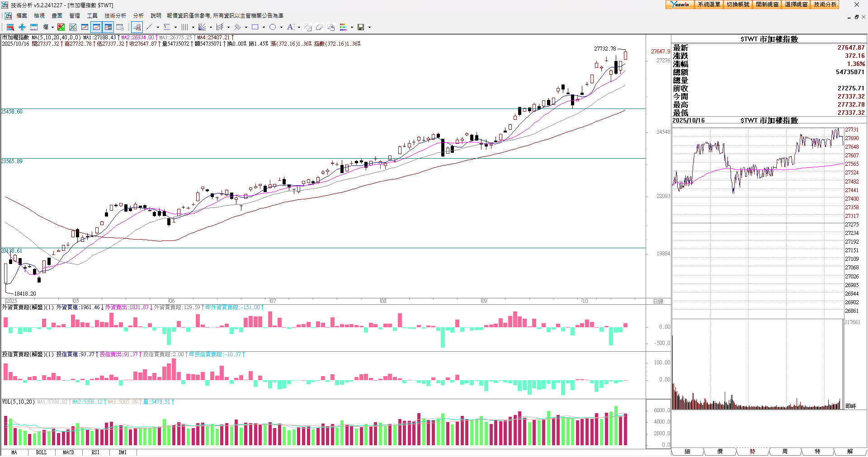Switch to the MACD indicator tab

(68, 452)
